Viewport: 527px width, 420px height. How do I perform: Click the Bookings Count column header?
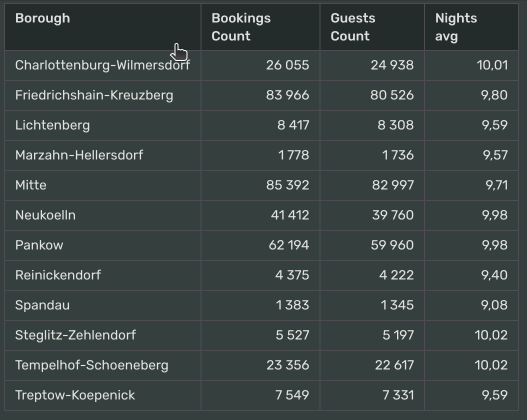coord(260,27)
